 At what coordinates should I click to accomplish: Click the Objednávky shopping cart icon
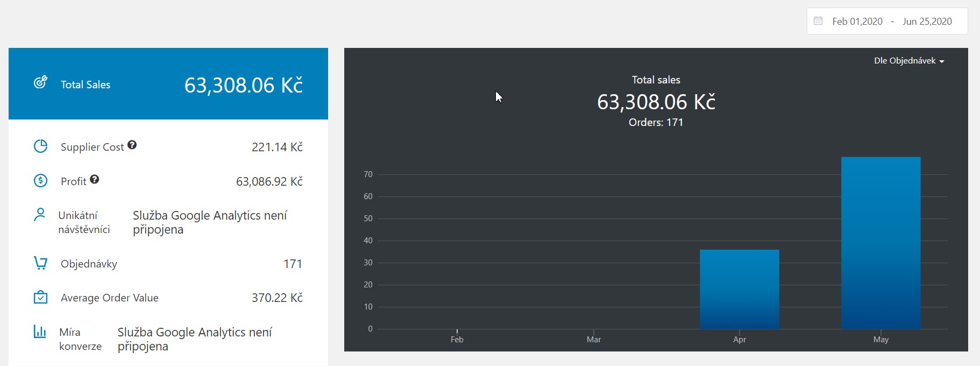[40, 263]
